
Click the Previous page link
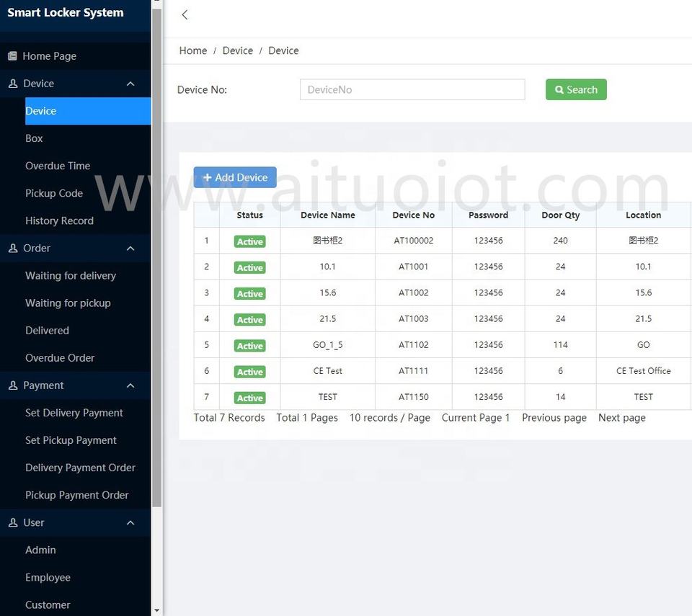(x=554, y=417)
